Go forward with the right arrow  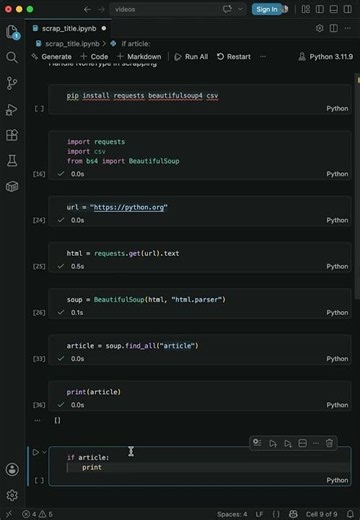click(x=101, y=9)
